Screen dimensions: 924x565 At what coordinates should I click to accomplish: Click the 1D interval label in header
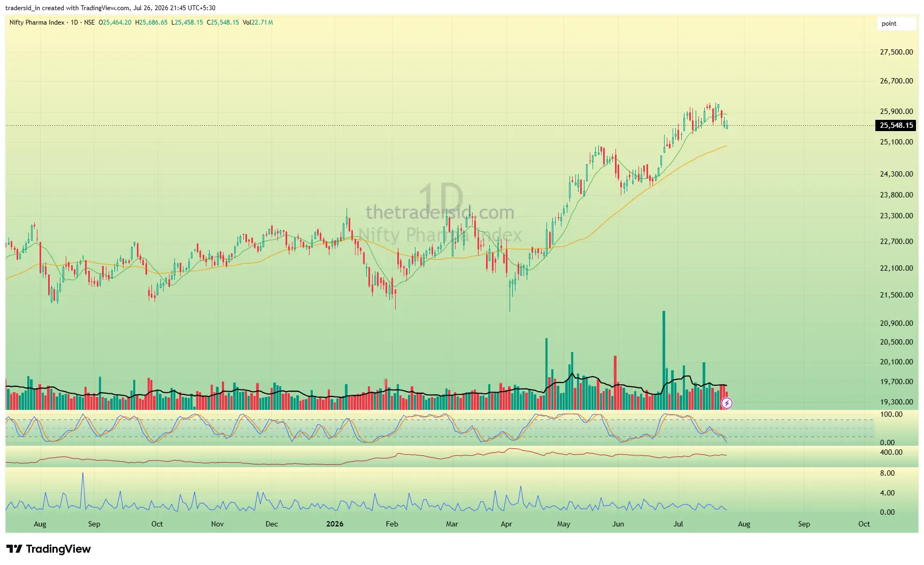pos(74,22)
